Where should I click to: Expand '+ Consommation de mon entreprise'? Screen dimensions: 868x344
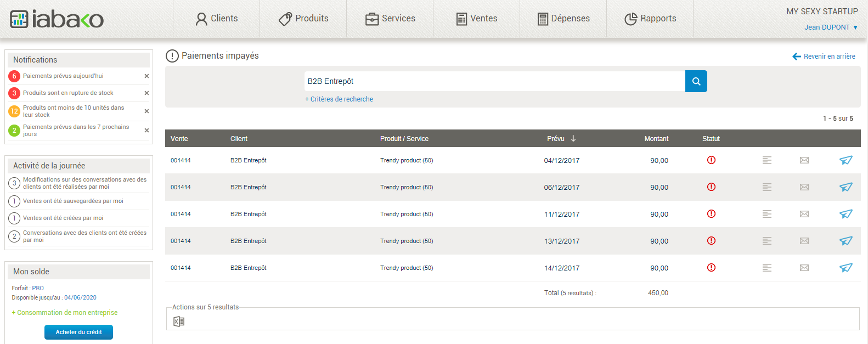65,313
